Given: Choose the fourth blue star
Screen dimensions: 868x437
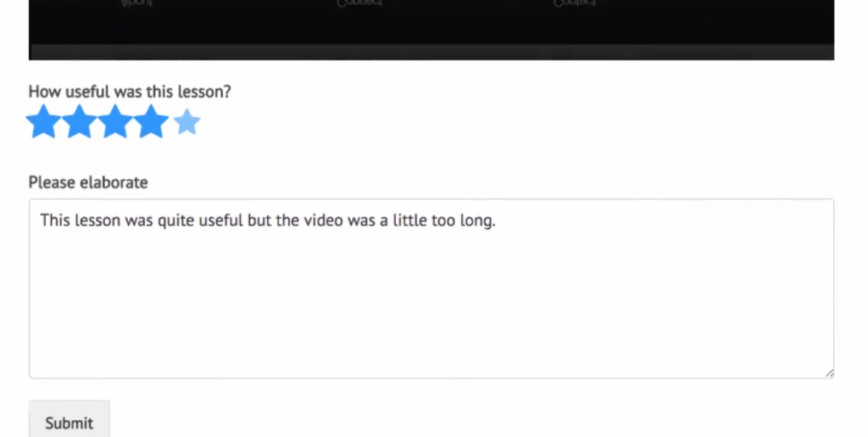Looking at the screenshot, I should click(151, 121).
